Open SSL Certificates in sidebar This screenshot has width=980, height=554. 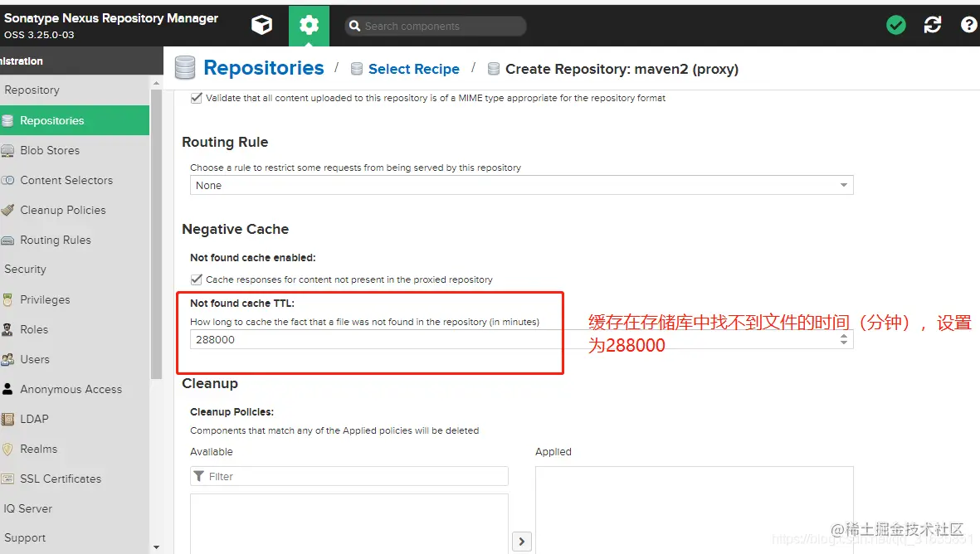point(60,479)
